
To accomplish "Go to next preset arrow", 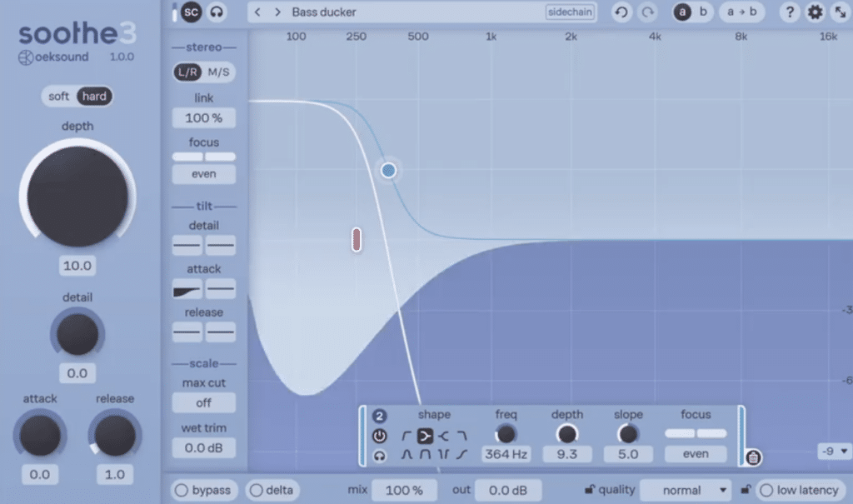I will click(277, 12).
